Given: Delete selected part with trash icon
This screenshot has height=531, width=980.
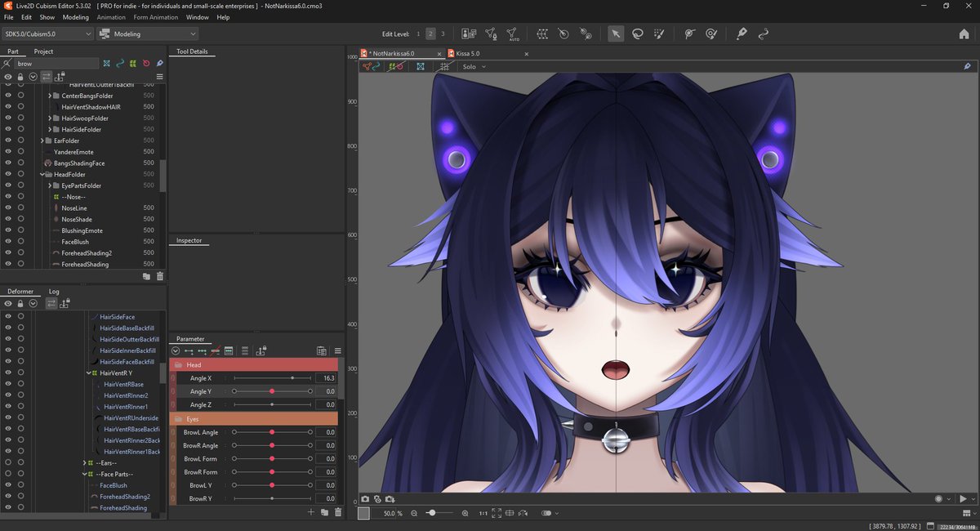Looking at the screenshot, I should click(159, 276).
